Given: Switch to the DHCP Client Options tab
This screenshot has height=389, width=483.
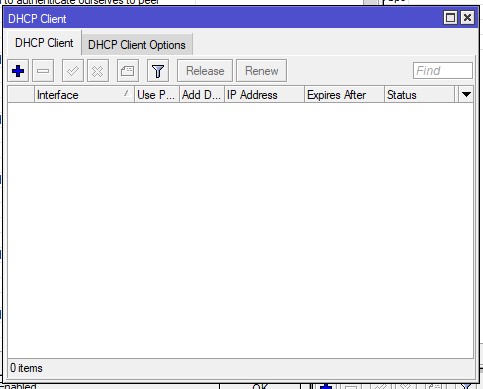Looking at the screenshot, I should coord(137,45).
